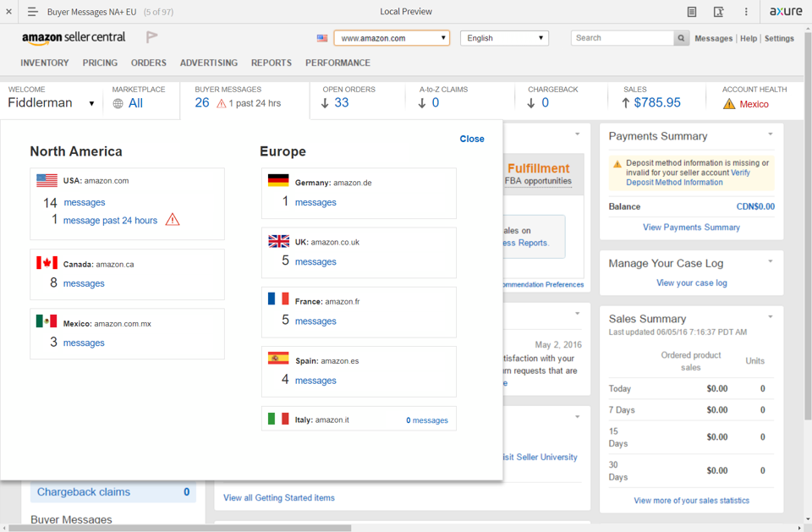The width and height of the screenshot is (812, 532).
Task: Collapse the Seller University widget arrow
Action: point(578,417)
